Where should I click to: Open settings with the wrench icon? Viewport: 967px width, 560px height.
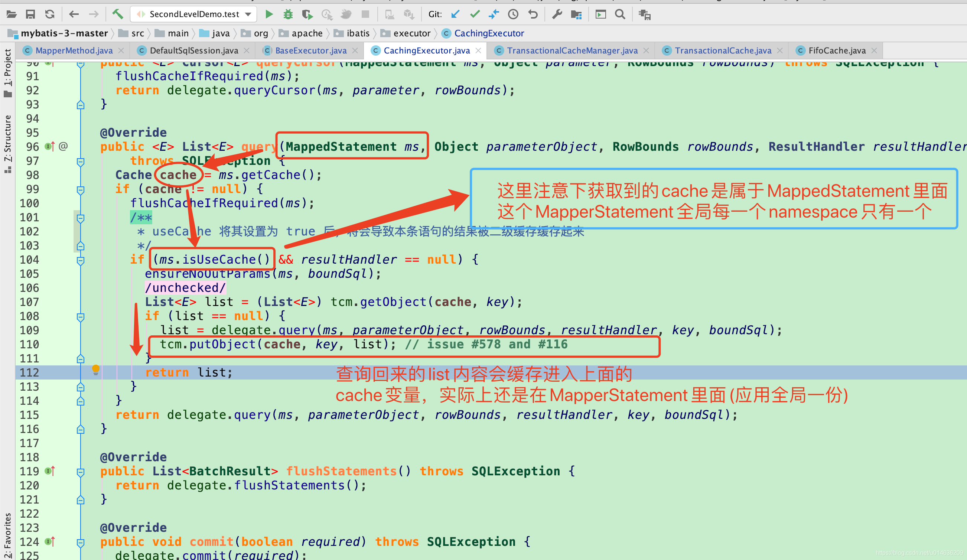click(x=557, y=14)
